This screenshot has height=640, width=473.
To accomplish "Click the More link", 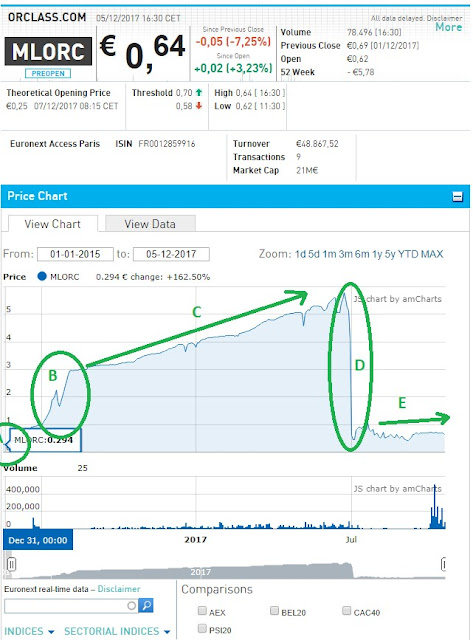I will [449, 27].
